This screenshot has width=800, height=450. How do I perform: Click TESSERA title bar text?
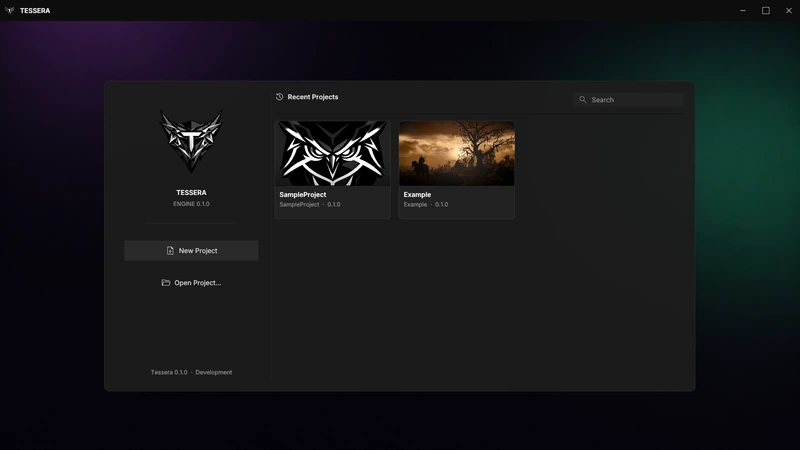click(35, 11)
